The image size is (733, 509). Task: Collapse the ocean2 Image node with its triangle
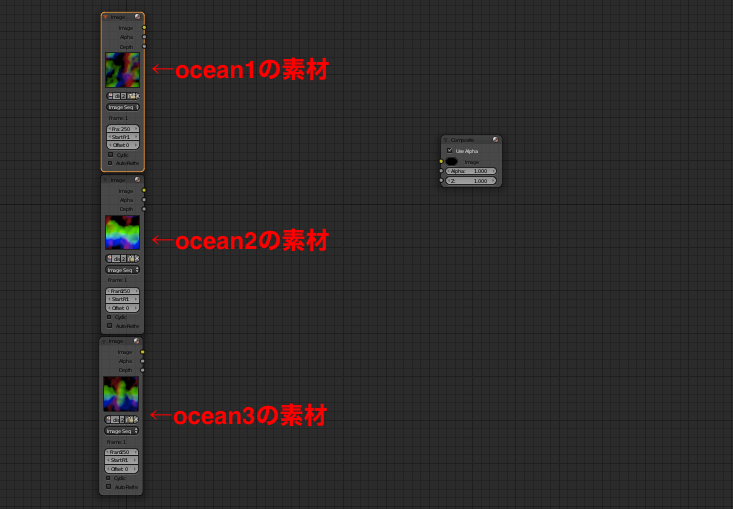[x=105, y=180]
